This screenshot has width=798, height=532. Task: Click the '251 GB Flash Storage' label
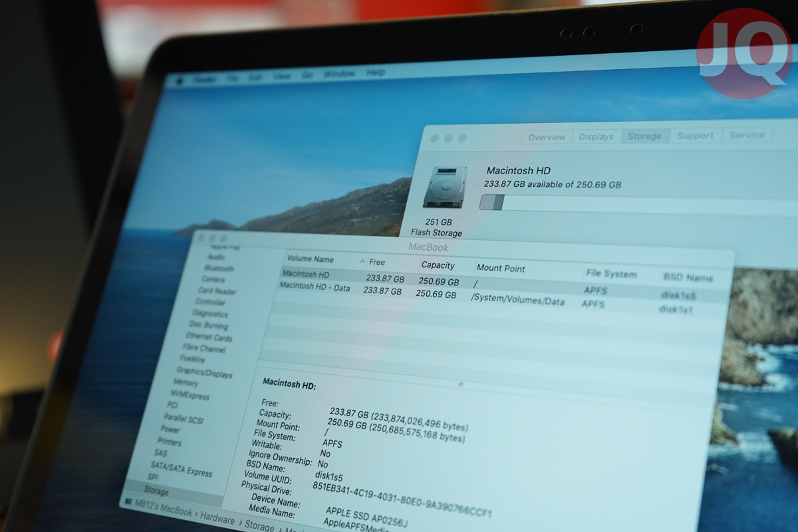[x=437, y=227]
